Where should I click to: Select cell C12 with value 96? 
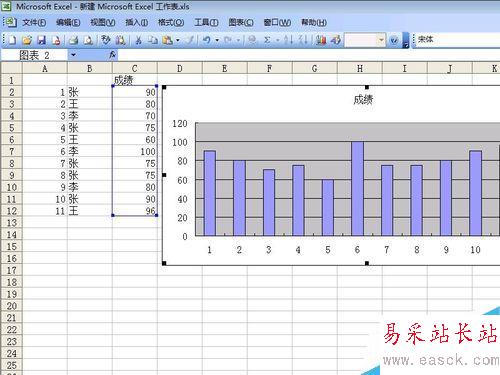135,211
